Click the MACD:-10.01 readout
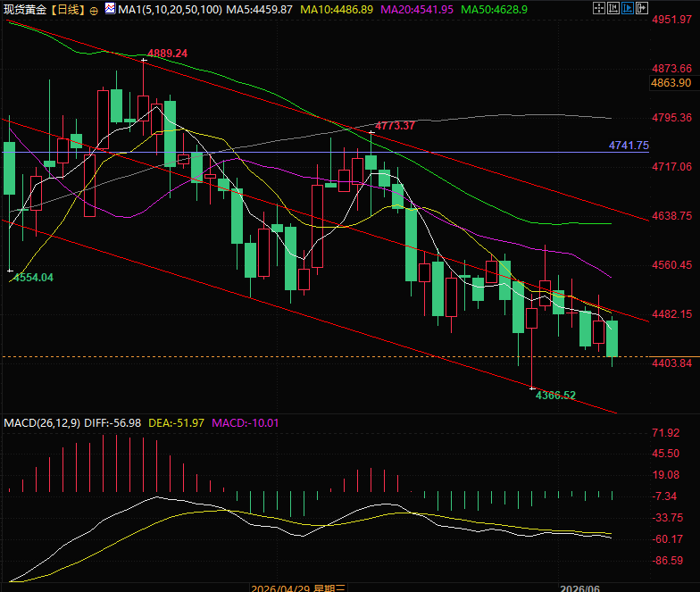Screen dimensions: 700x592 point(245,423)
